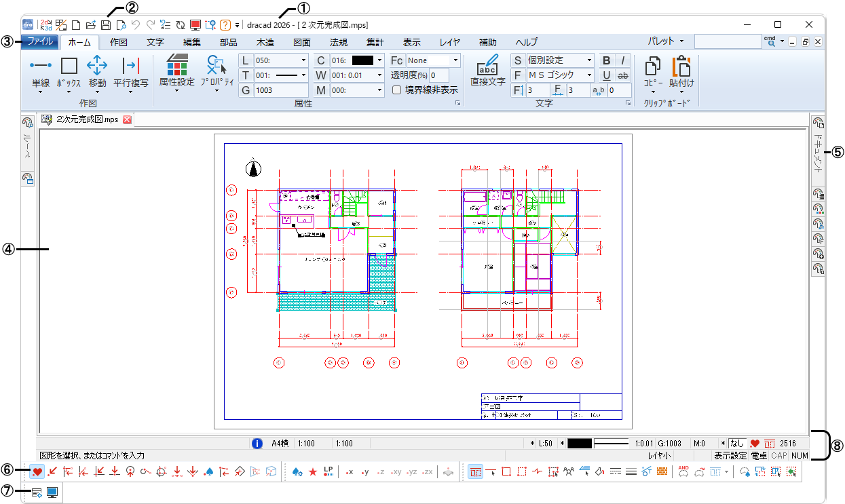This screenshot has width=845, height=504.
Task: Open the ファイル menu
Action: tap(40, 41)
